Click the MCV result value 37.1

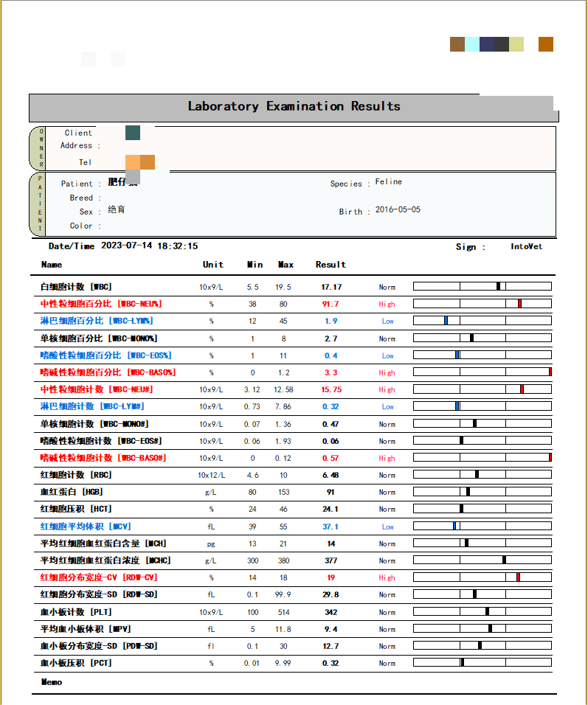[x=331, y=527]
